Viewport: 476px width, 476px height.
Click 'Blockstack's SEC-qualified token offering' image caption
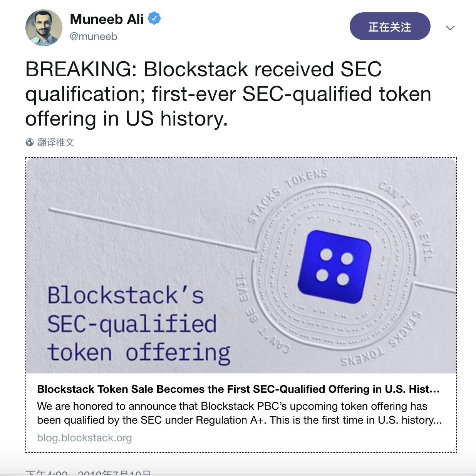pos(139,324)
